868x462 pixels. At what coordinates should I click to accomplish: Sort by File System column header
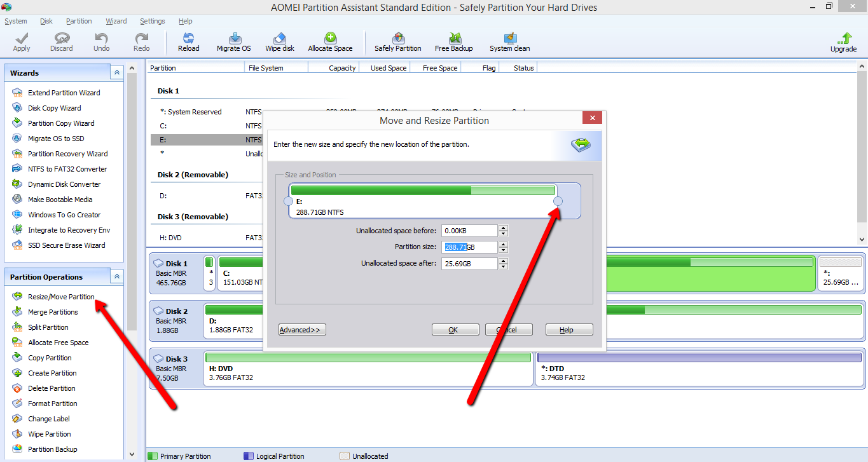click(277, 68)
